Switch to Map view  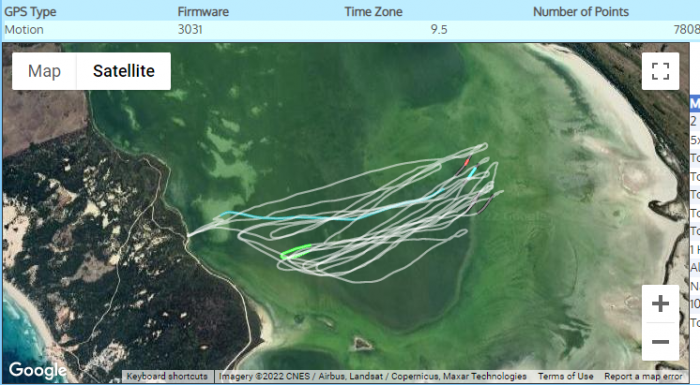(44, 71)
